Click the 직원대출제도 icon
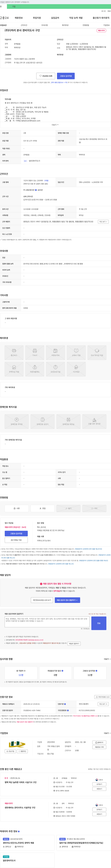The height and width of the screenshot is (868, 111). point(35,369)
